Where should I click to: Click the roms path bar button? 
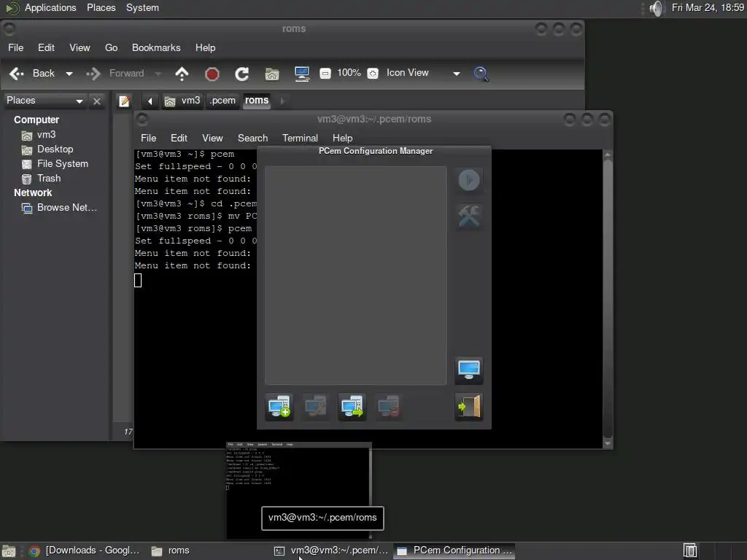(257, 101)
